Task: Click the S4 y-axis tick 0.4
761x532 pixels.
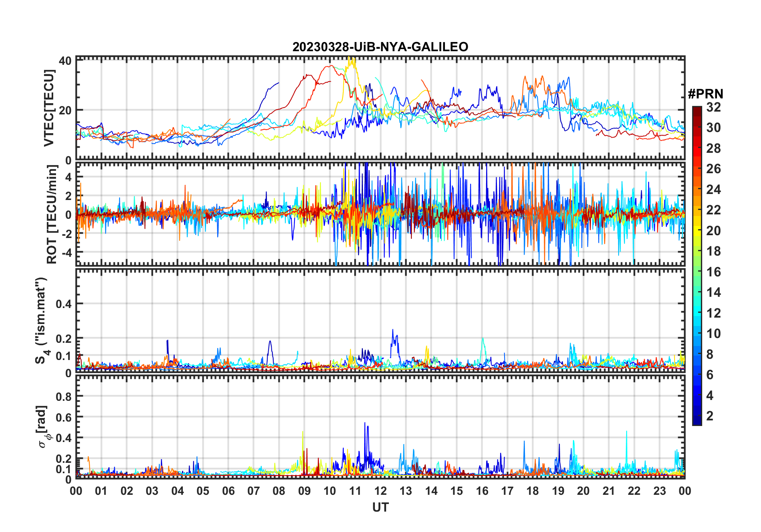Action: [x=64, y=304]
